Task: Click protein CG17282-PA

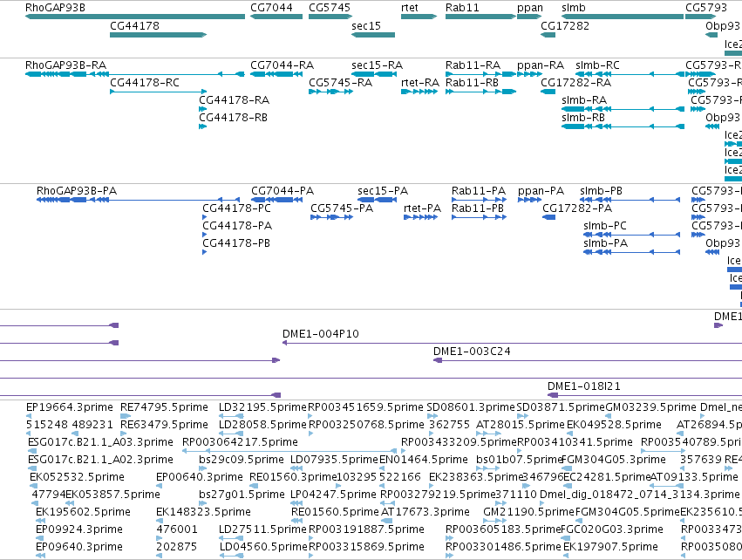Action: tap(549, 217)
